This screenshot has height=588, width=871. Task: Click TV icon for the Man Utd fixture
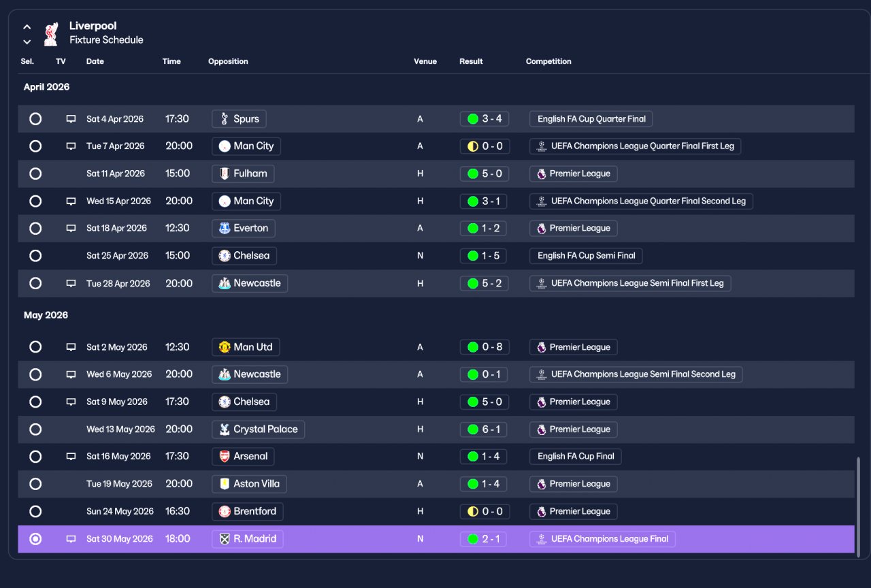[71, 347]
